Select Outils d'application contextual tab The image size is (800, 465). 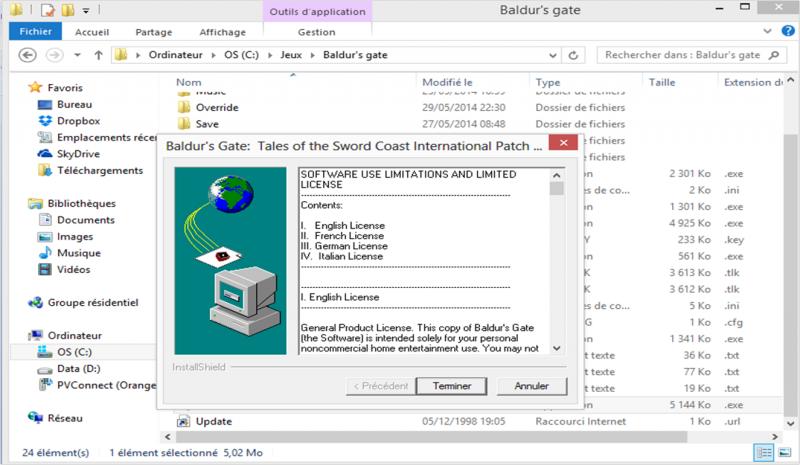click(317, 11)
